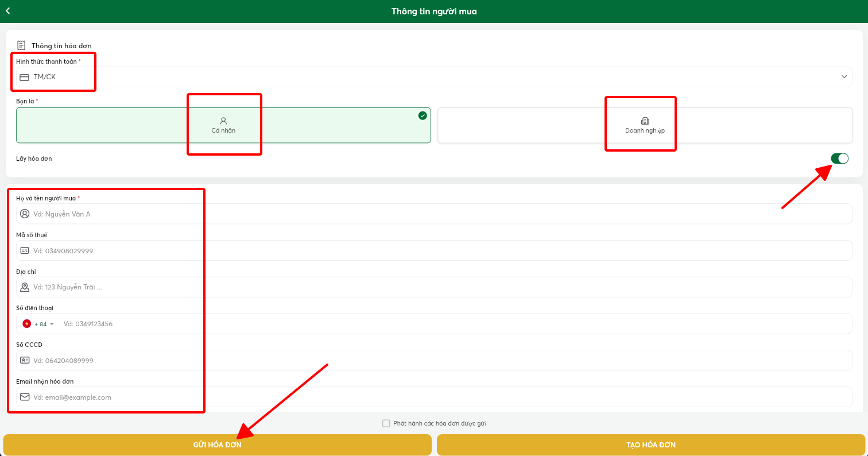Select the Doanh nghiệp buyer type
This screenshot has width=868, height=456.
[x=645, y=125]
